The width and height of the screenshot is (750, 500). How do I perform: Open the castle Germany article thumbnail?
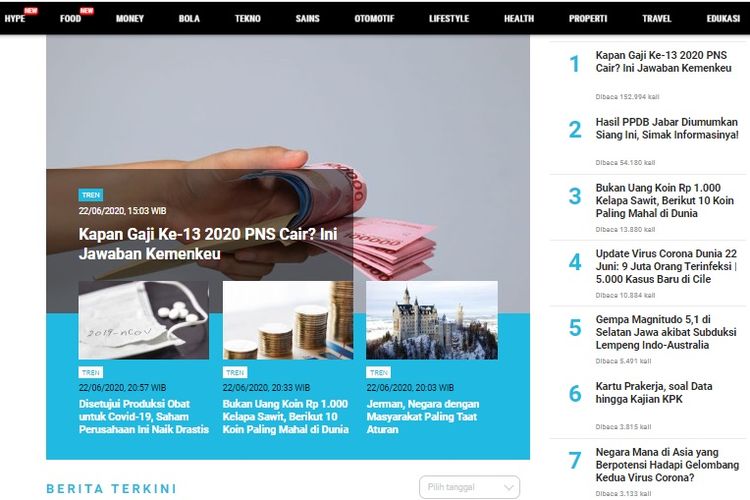[x=432, y=320]
